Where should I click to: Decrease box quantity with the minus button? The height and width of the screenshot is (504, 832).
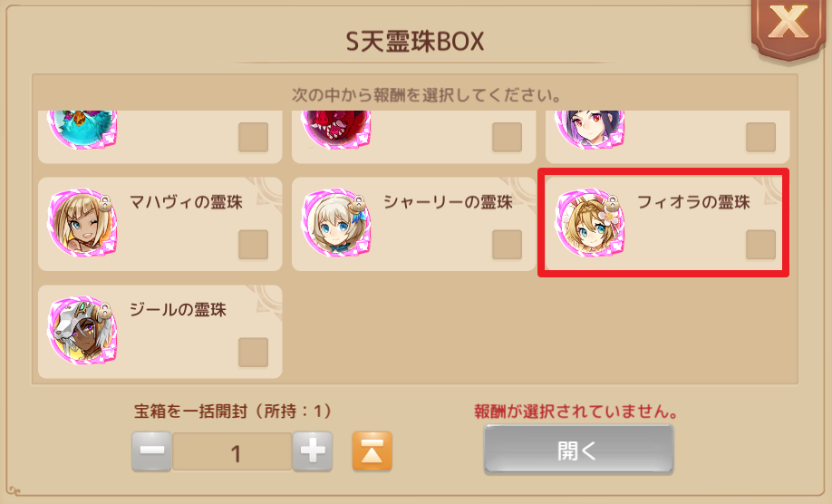[x=151, y=451]
